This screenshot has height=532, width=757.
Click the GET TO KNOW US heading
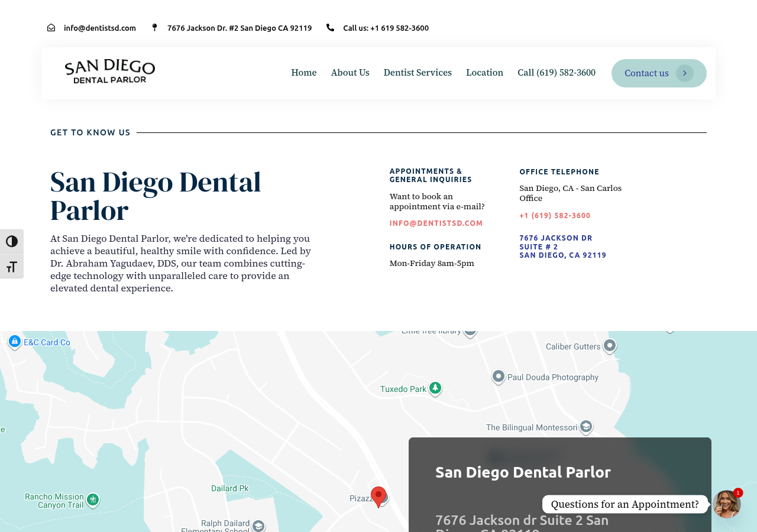[90, 132]
